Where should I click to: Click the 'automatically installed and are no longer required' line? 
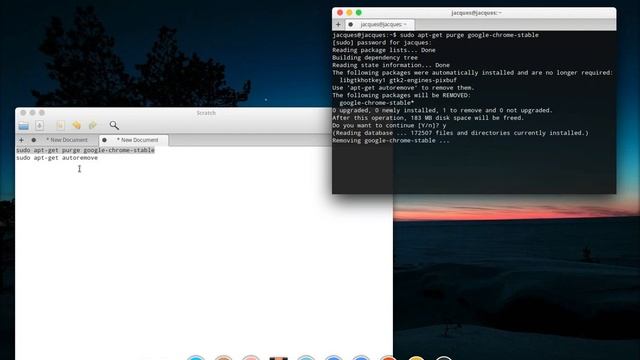point(473,73)
